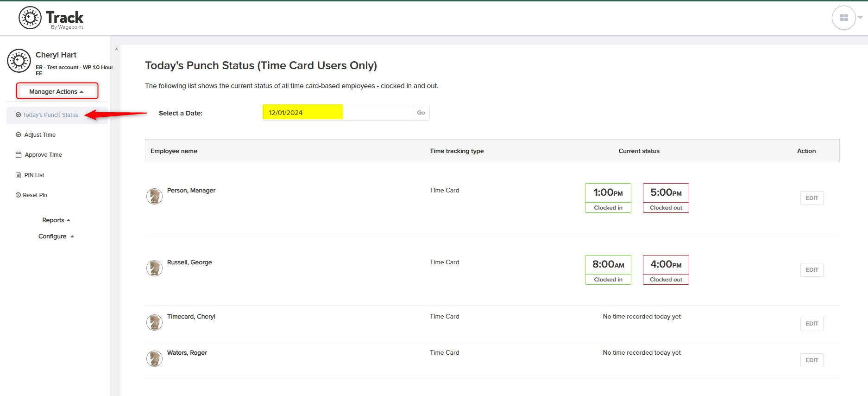The height and width of the screenshot is (396, 868).
Task: Click the Track by Wagepoint logo
Action: 51,18
